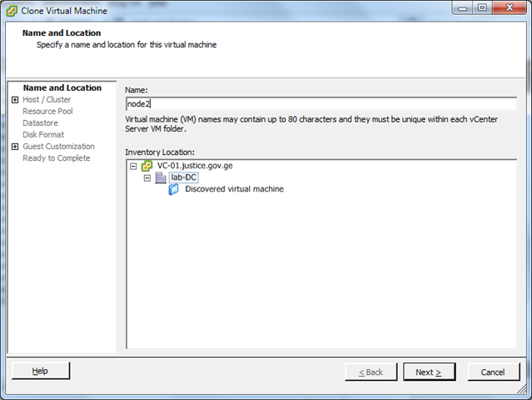Select the Ready to Complete step
This screenshot has width=532, height=400.
(x=56, y=157)
